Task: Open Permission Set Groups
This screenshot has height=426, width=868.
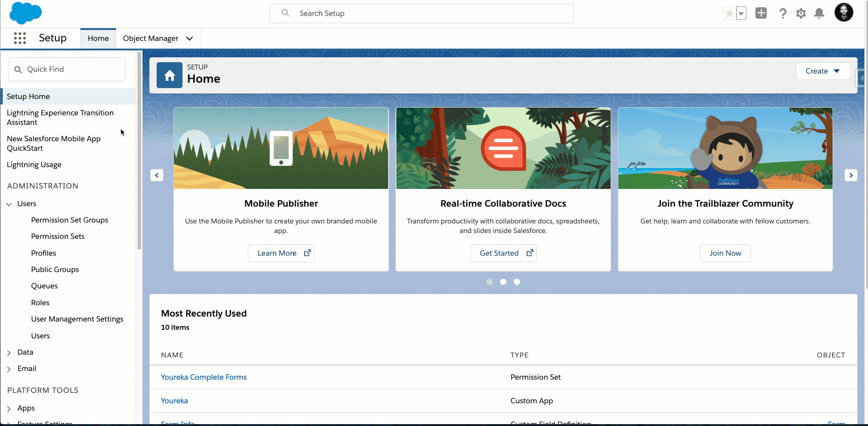Action: 69,220
